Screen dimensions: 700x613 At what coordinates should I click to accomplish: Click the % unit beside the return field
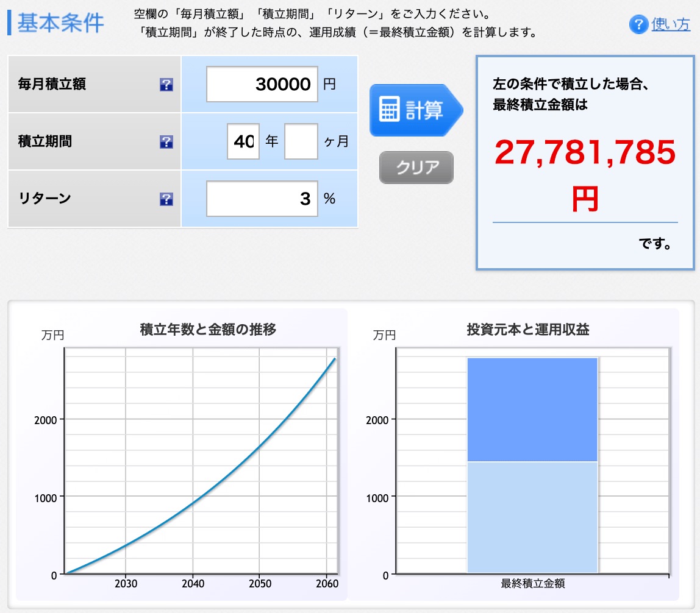[x=329, y=199]
